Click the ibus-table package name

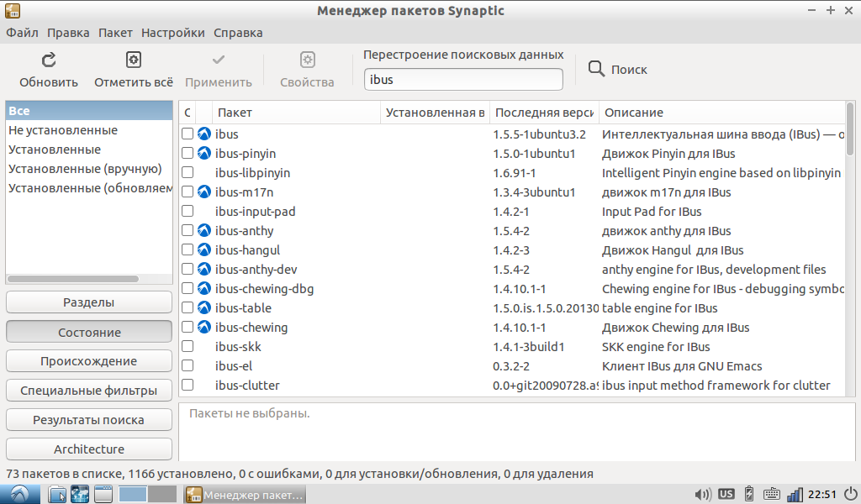click(x=243, y=307)
